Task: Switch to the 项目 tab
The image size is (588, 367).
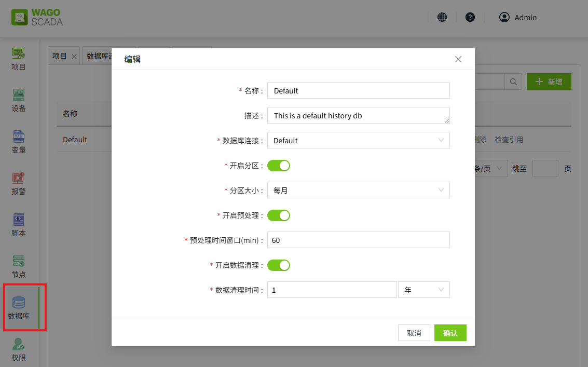Action: pos(59,55)
